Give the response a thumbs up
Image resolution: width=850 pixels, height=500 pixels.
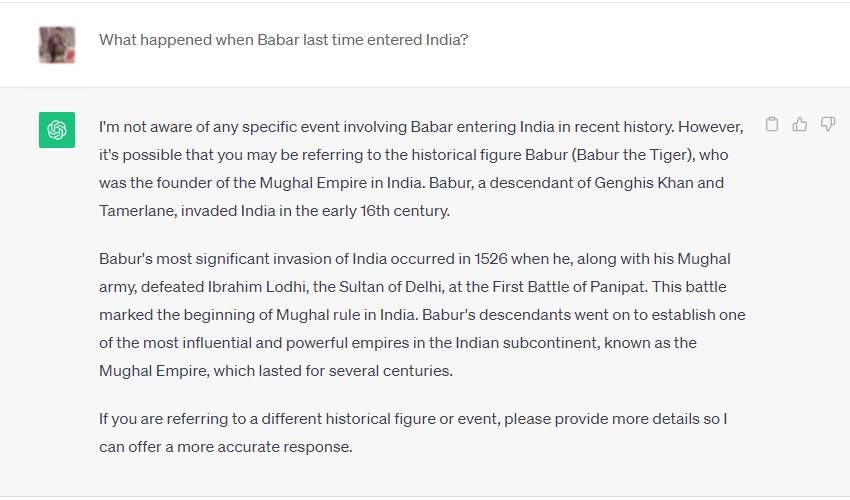pyautogui.click(x=800, y=125)
